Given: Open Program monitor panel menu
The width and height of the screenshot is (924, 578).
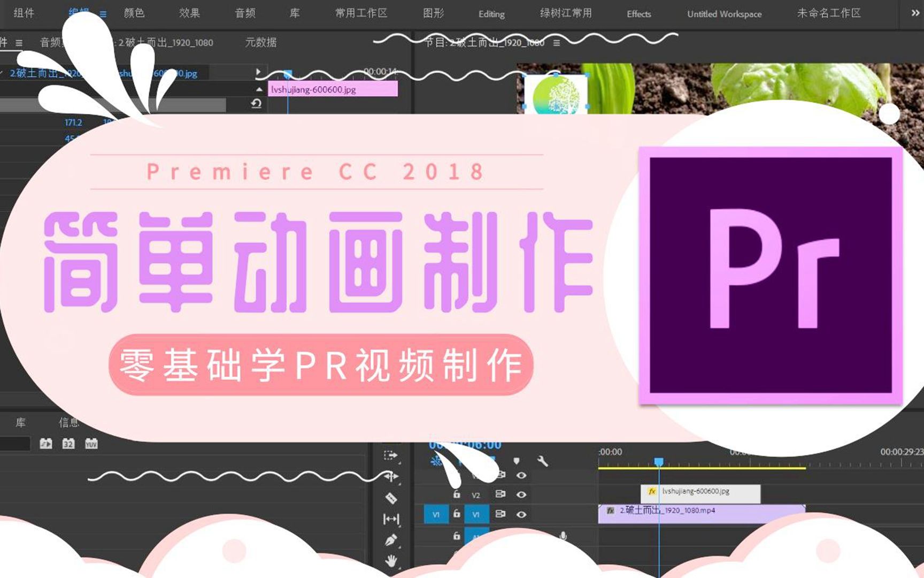Looking at the screenshot, I should pos(557,43).
